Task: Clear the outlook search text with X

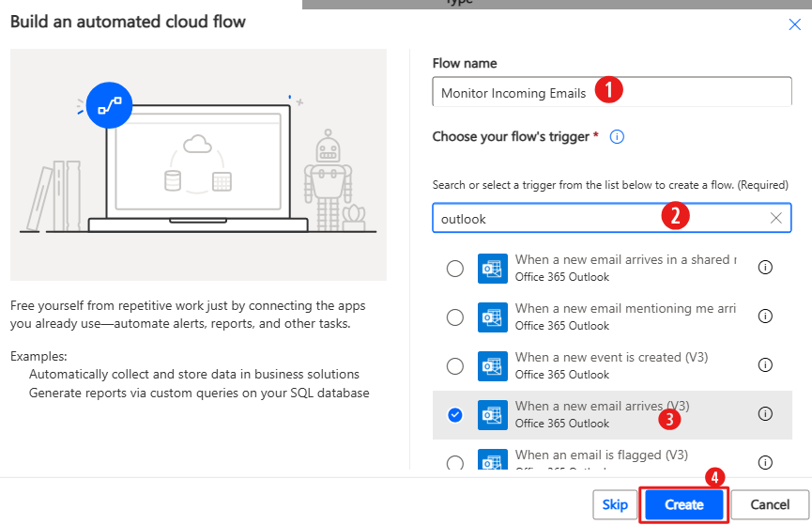Action: click(775, 218)
